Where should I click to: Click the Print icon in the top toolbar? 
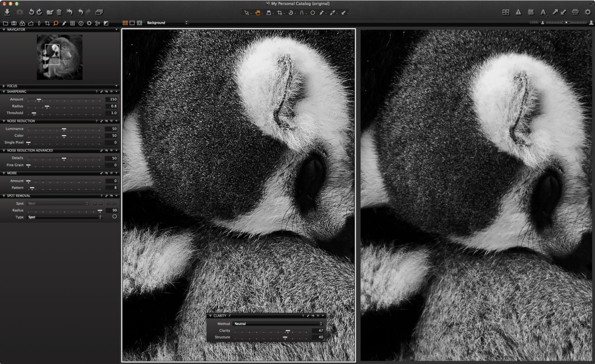[576, 13]
